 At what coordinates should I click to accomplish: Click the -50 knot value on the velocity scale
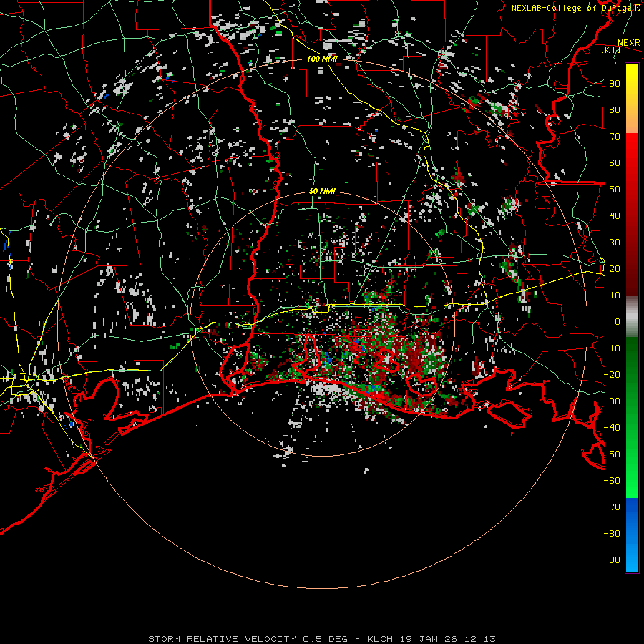(612, 454)
